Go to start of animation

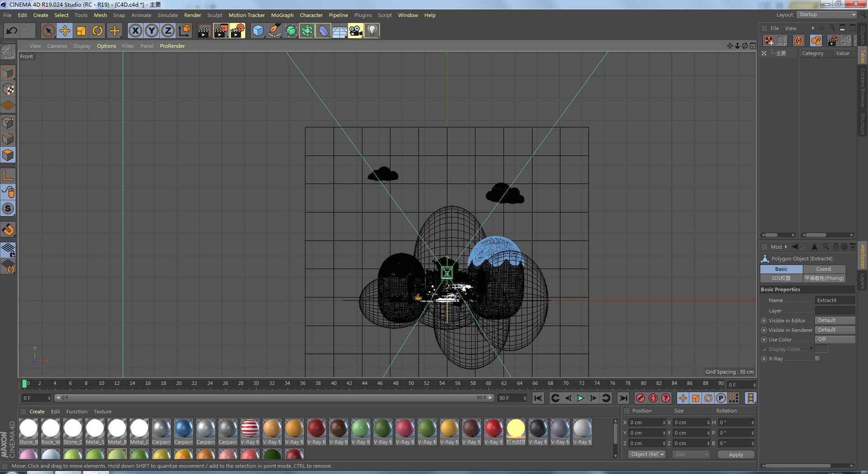point(538,398)
